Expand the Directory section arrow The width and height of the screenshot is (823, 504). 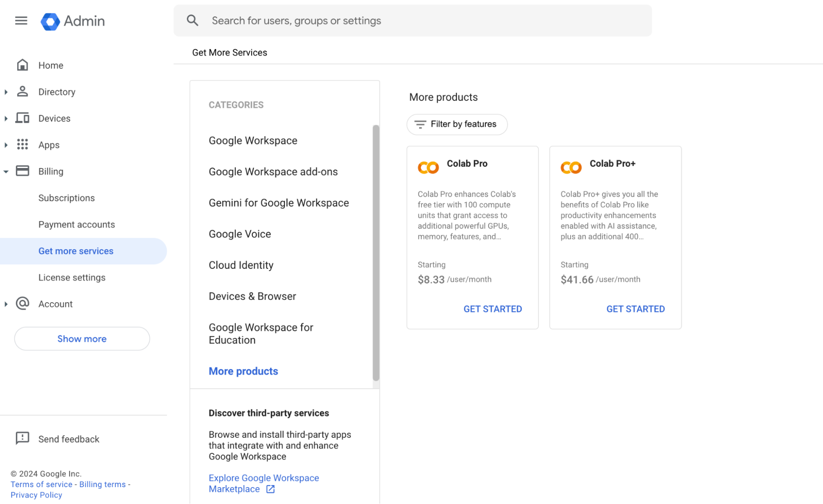tap(6, 92)
